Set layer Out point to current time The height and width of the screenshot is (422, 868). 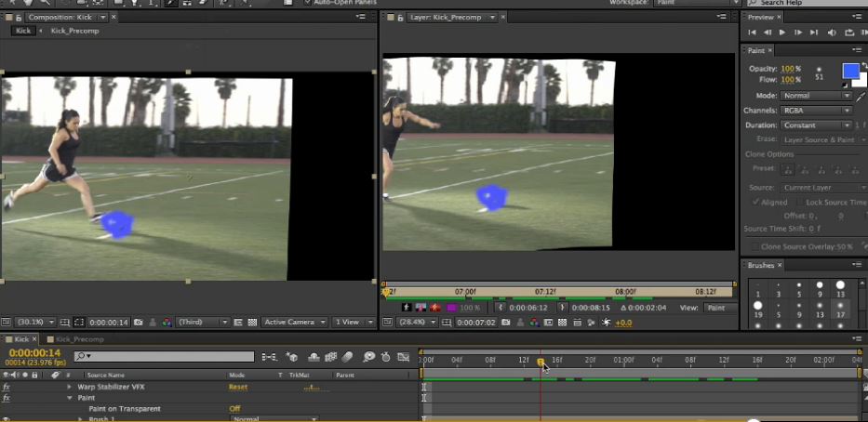coord(563,308)
